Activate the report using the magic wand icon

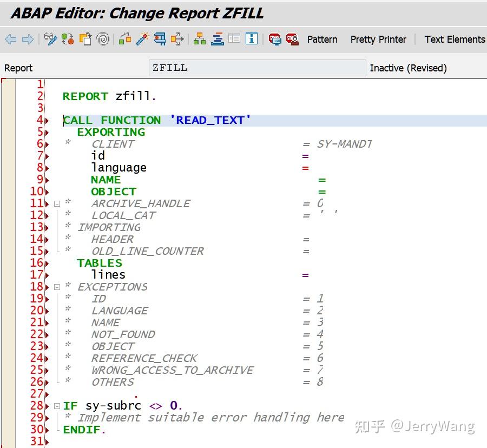(143, 39)
